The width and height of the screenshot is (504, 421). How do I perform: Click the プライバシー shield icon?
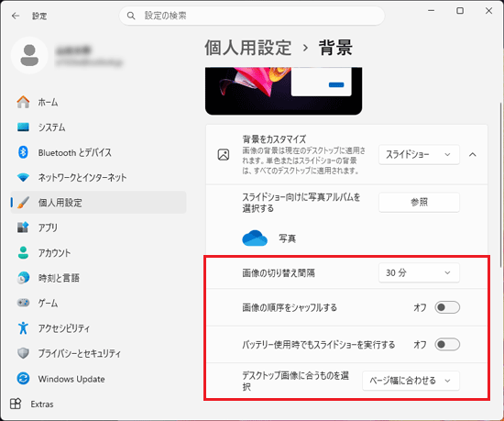(23, 353)
